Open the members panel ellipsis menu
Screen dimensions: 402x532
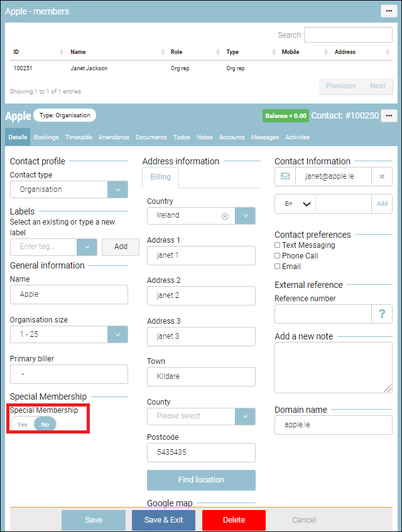(389, 11)
